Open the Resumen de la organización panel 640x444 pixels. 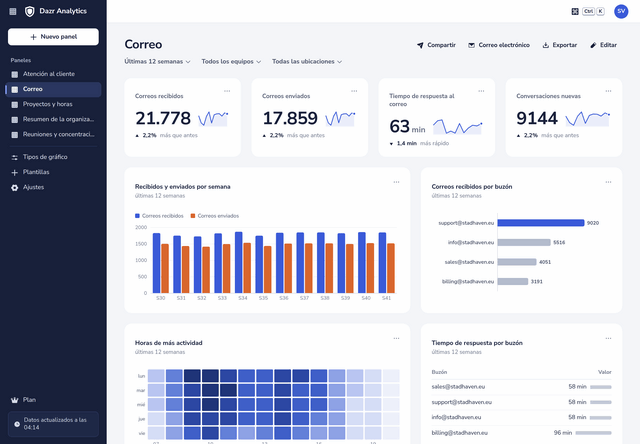click(53, 119)
